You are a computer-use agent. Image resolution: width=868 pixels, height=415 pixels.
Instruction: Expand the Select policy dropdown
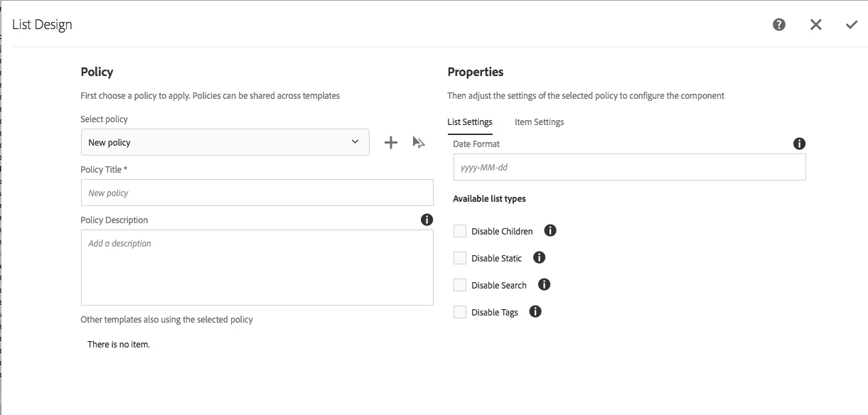(x=225, y=142)
